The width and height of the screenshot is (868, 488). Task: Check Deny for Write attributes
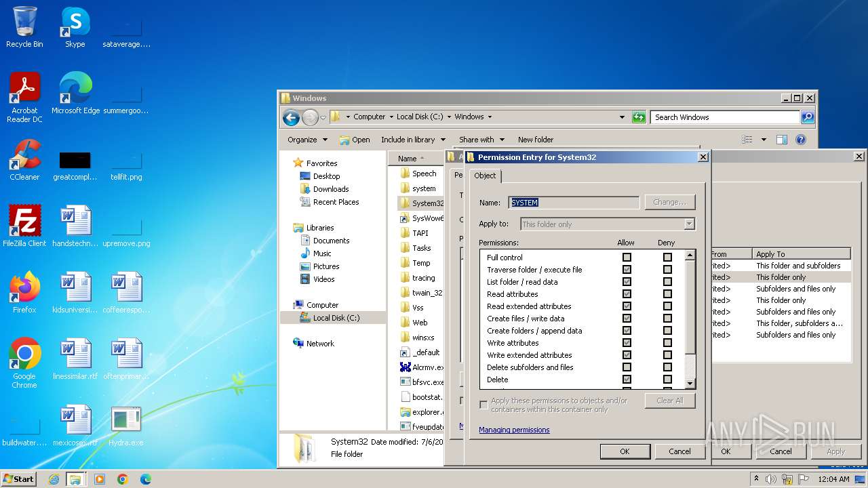667,343
